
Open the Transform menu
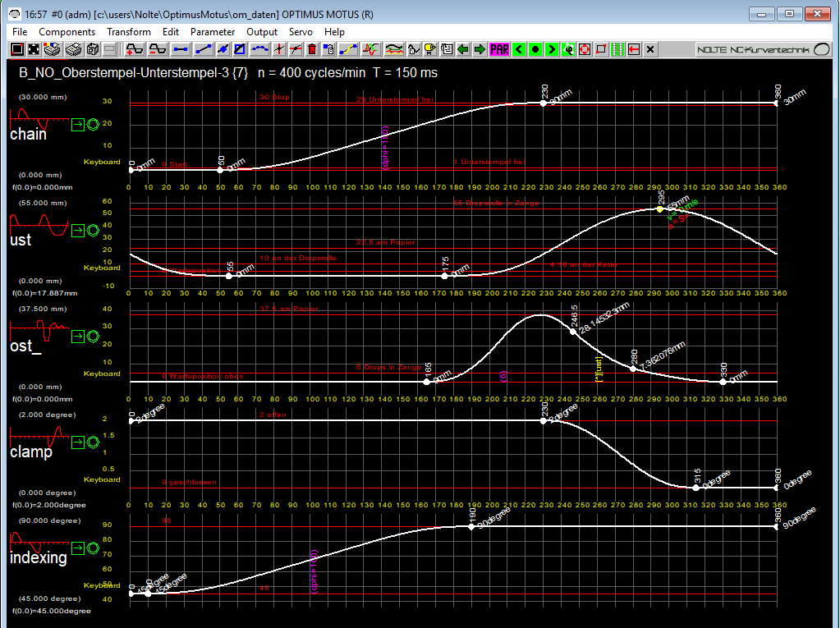128,31
